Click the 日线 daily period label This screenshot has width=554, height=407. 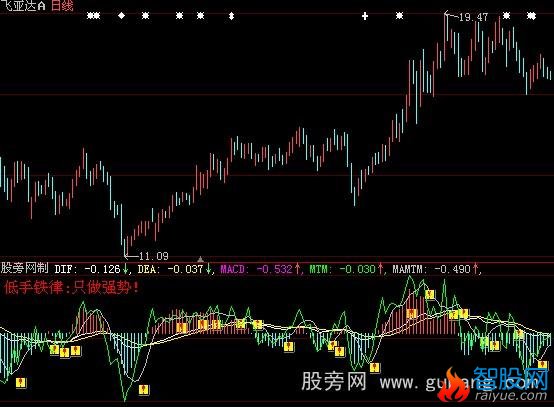pos(62,6)
